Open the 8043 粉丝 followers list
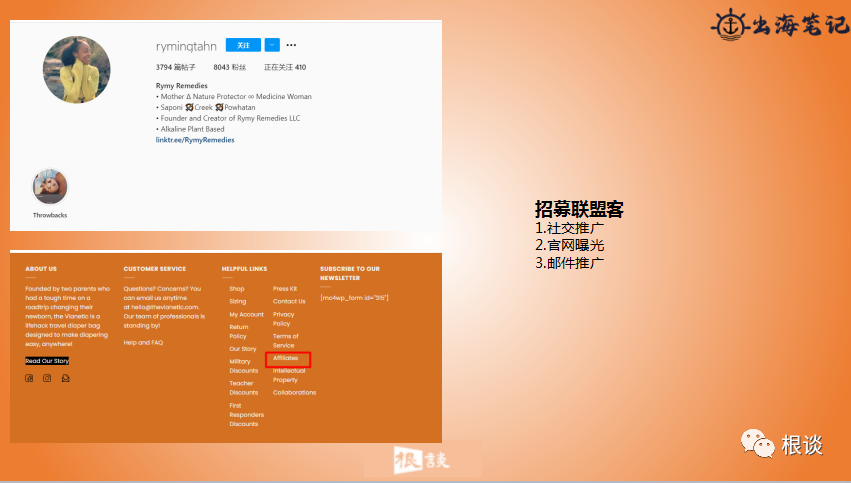The height and width of the screenshot is (483, 851). (230, 67)
